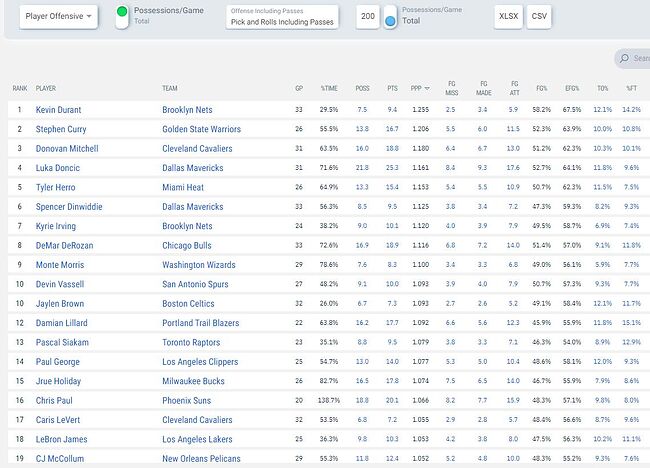
Task: Click Chris Paul's 138.7% time value
Action: pos(329,401)
